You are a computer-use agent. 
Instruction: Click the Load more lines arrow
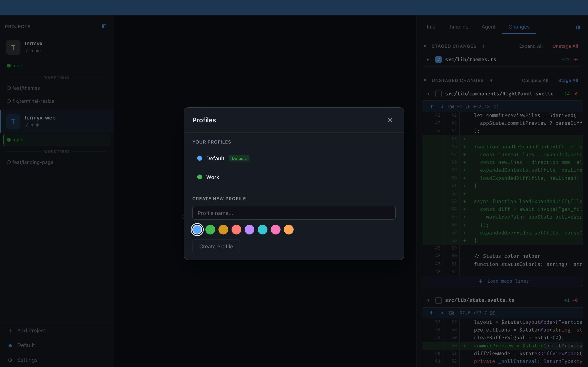click(480, 281)
